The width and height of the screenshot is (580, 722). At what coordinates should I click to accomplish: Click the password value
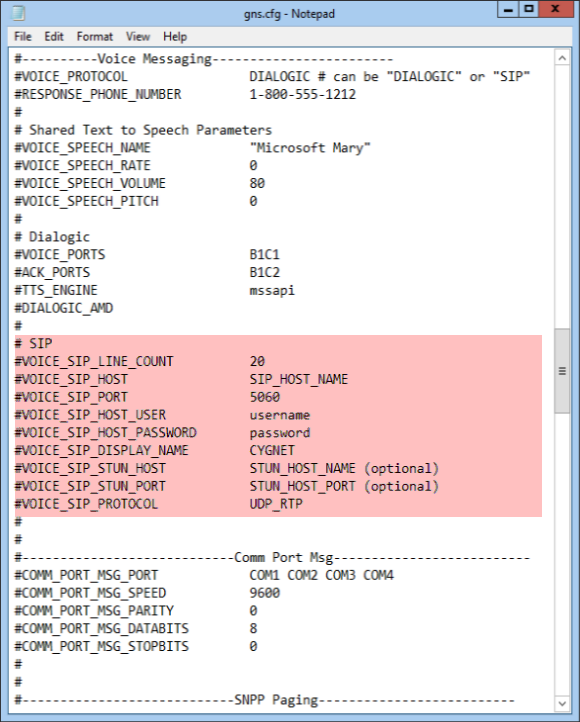coord(280,433)
